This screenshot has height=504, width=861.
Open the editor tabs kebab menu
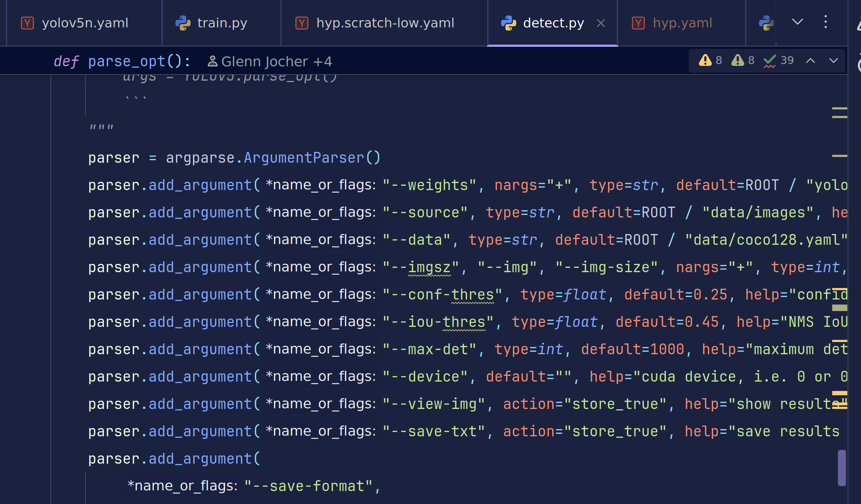point(826,22)
